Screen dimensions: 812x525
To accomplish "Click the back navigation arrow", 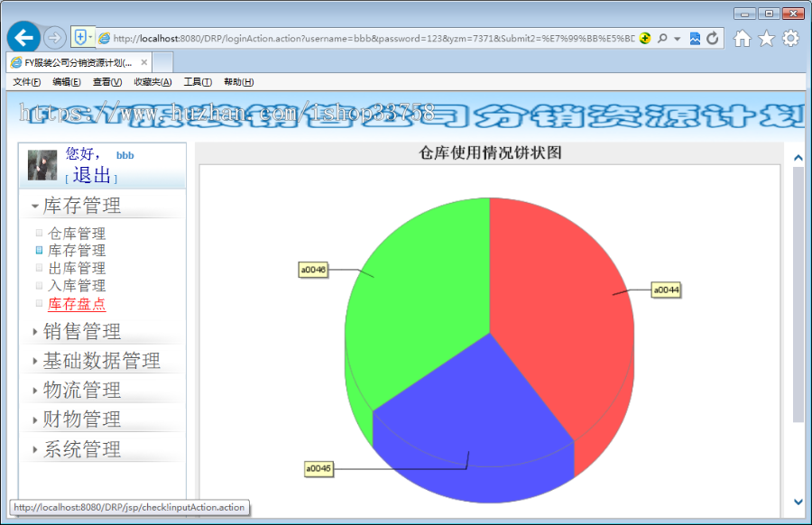I will 23,38.
